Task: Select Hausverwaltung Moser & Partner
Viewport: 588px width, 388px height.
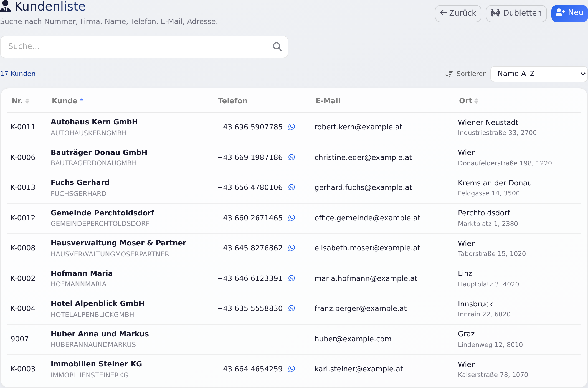Action: (x=118, y=243)
